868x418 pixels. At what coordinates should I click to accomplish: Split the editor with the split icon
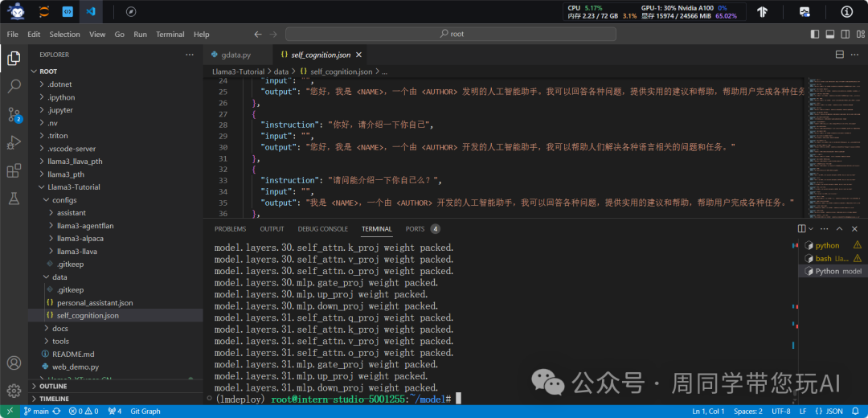[x=839, y=55]
